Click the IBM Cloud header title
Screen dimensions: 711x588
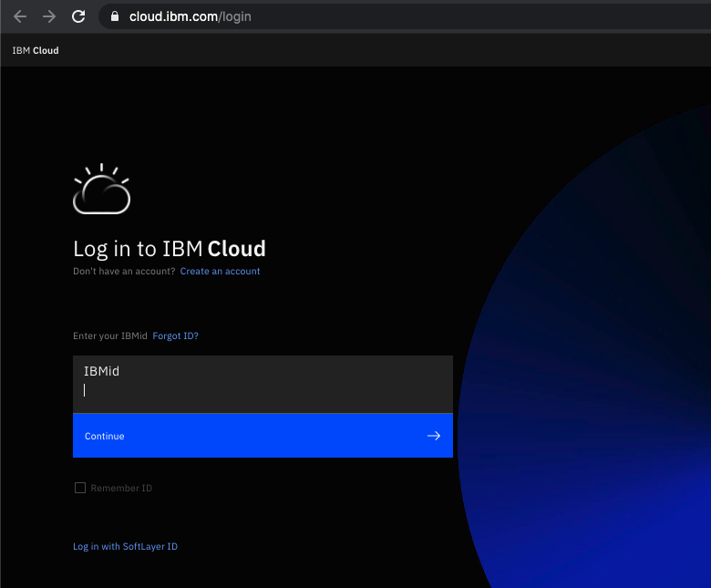point(36,50)
